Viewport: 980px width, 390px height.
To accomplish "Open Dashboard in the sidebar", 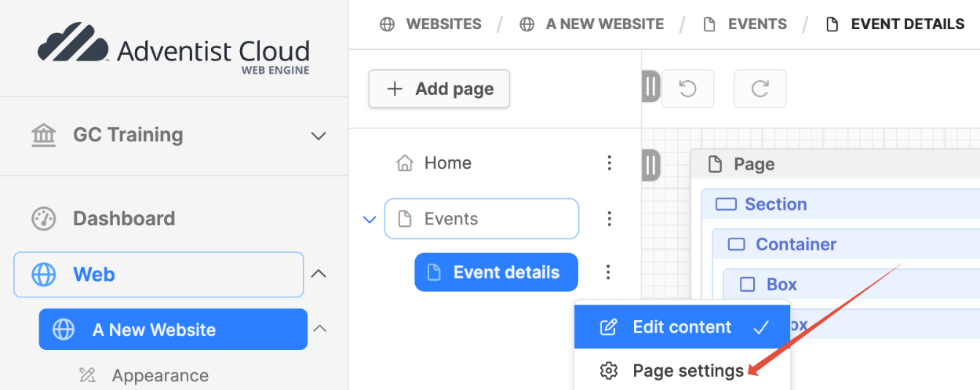I will click(124, 218).
